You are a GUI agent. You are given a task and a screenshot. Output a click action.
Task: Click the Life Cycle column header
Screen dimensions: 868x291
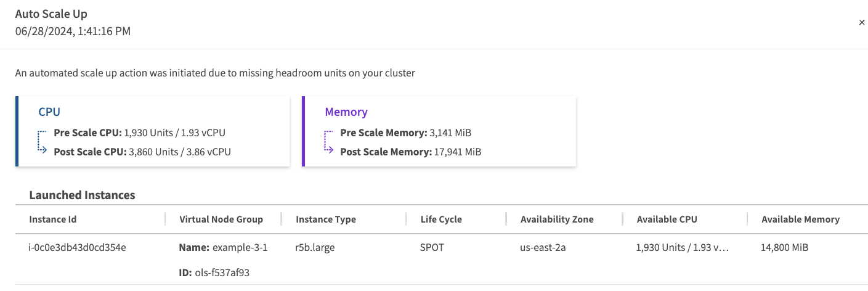pyautogui.click(x=441, y=219)
